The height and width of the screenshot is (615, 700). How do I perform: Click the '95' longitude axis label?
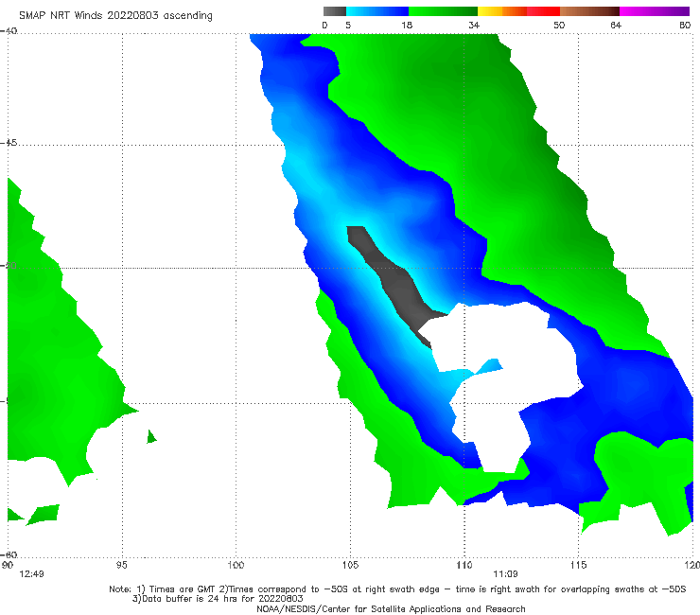(x=121, y=565)
